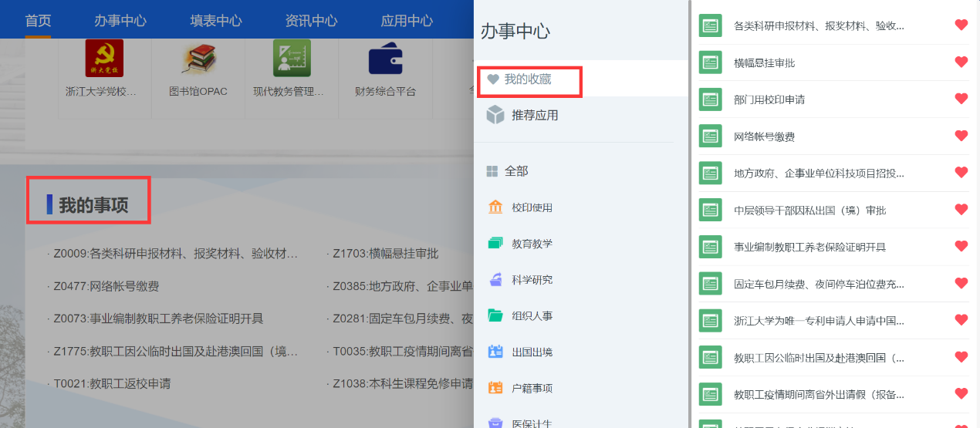Click the 办事中心 panel heading
The height and width of the screenshot is (428, 980).
515,32
